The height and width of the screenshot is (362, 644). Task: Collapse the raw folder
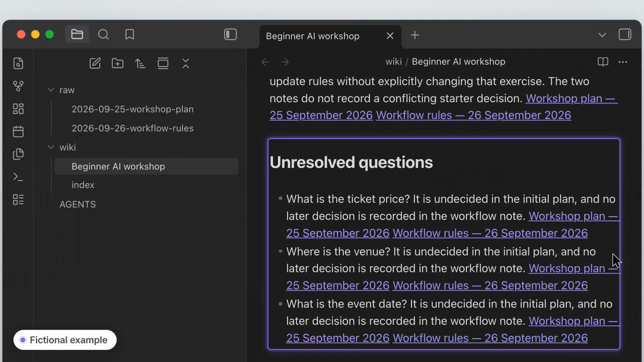pos(51,90)
